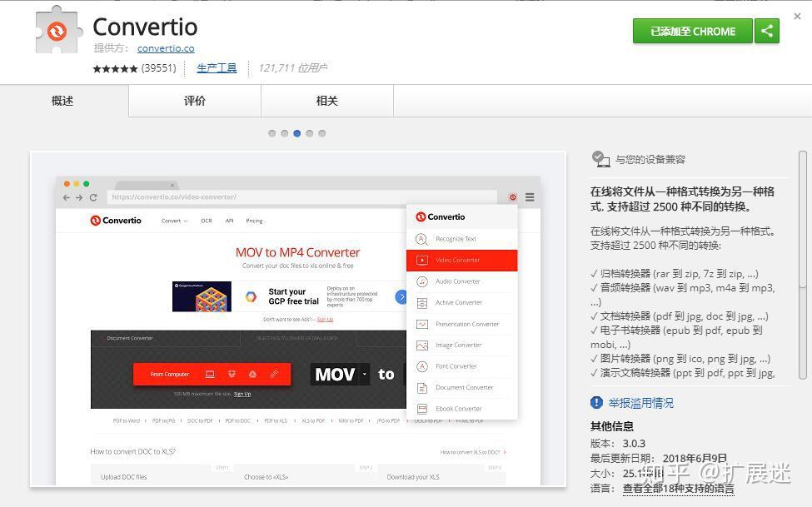The image size is (812, 507).
Task: Click the Dropbox upload icon
Action: (232, 374)
